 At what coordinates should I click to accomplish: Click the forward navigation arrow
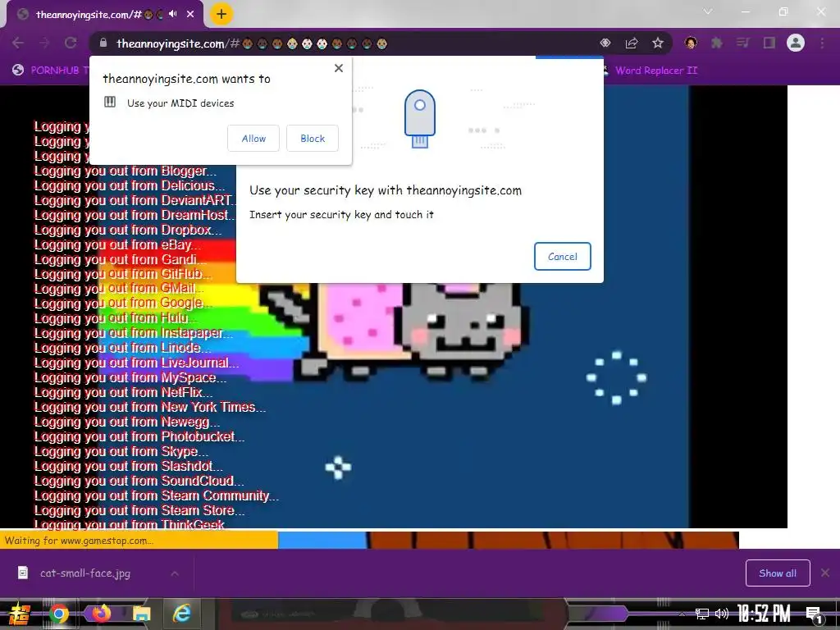tap(44, 43)
